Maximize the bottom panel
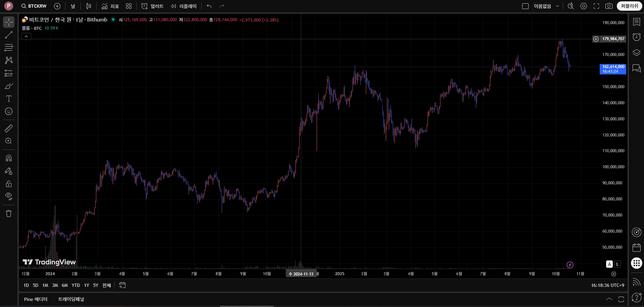The image size is (644, 307). pos(621,299)
